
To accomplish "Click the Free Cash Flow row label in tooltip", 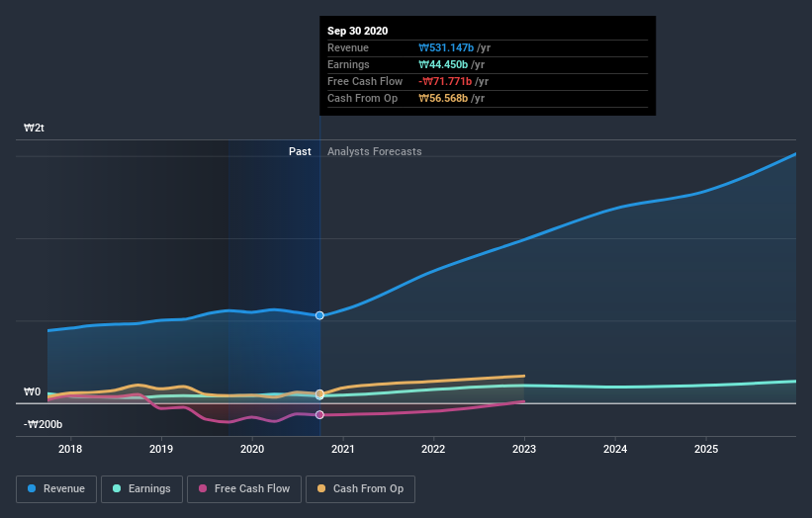I will pos(365,81).
